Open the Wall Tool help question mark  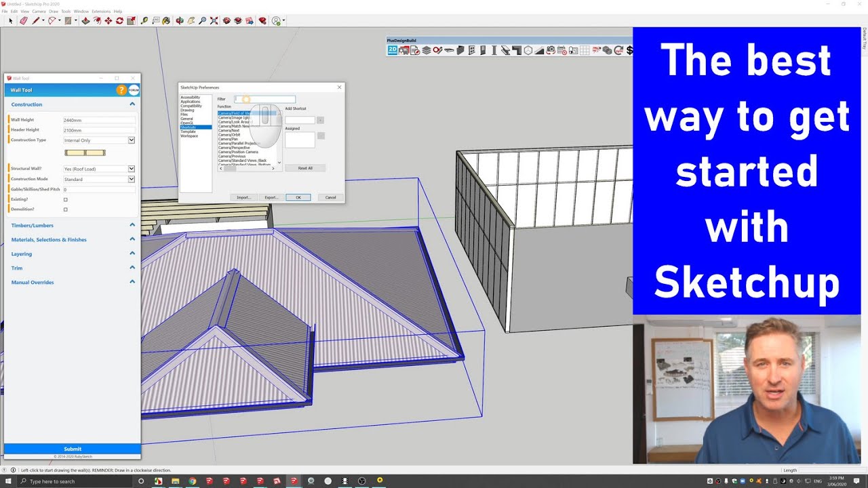[121, 90]
